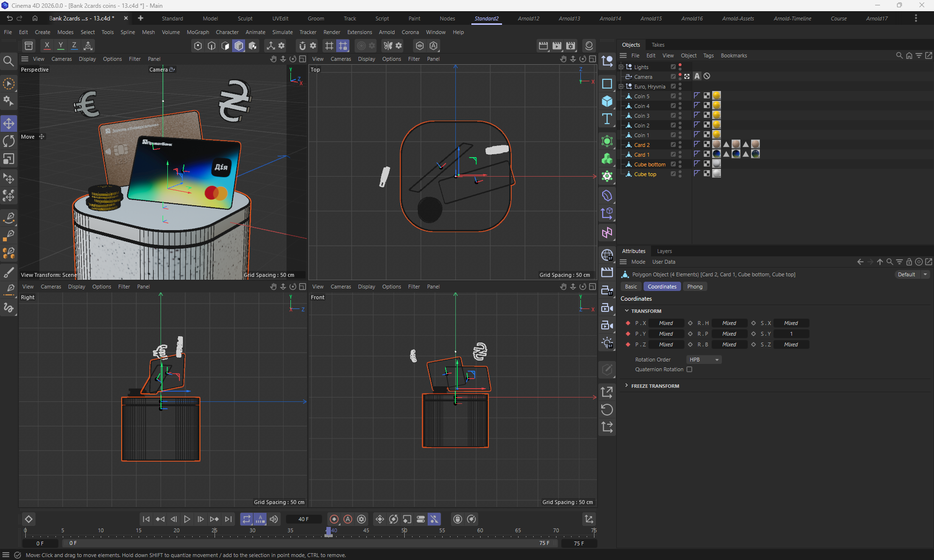This screenshot has width=934, height=560.
Task: Open the MoGraph menu
Action: (x=198, y=32)
